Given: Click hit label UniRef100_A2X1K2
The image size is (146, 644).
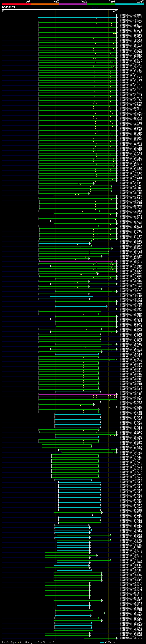Looking at the screenshot, I should coord(131,210).
